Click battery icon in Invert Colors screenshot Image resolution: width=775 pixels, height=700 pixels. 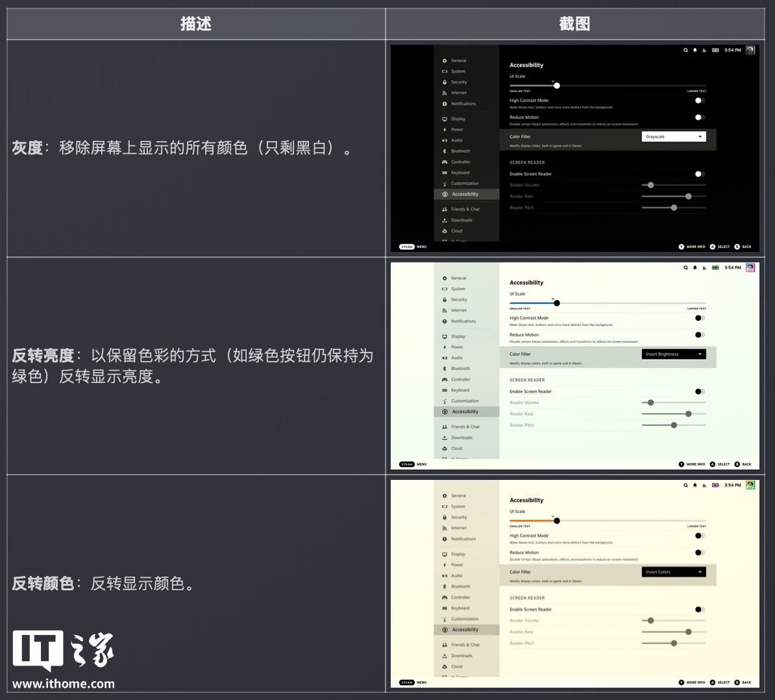coord(715,486)
